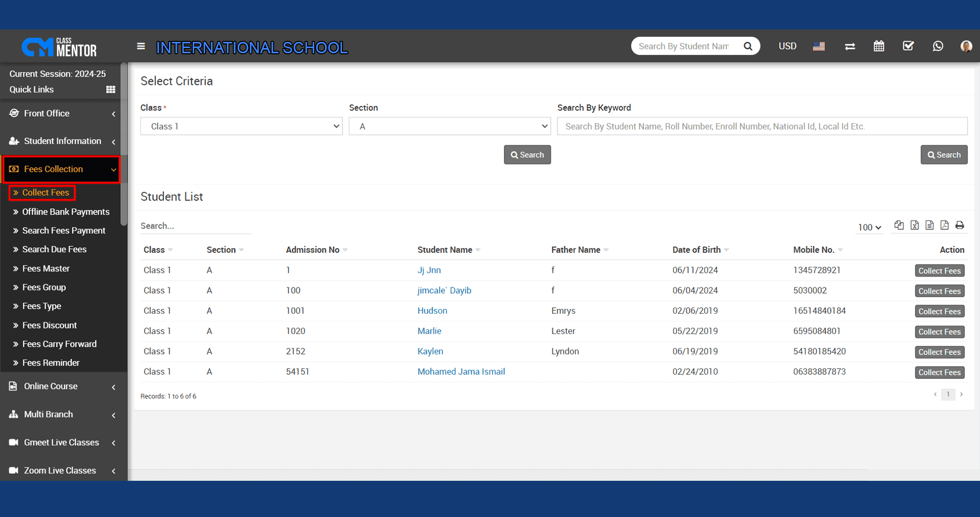Go to pagination page 1
This screenshot has width=980, height=517.
click(x=948, y=394)
